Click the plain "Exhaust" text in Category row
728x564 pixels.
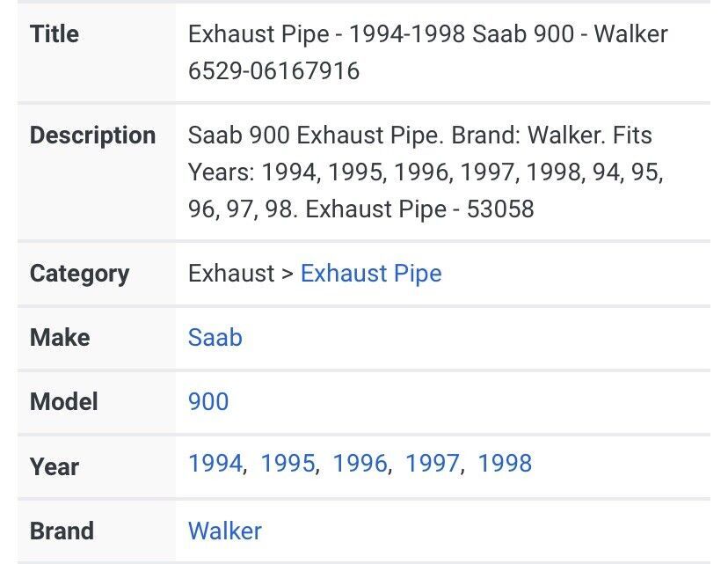pyautogui.click(x=230, y=273)
